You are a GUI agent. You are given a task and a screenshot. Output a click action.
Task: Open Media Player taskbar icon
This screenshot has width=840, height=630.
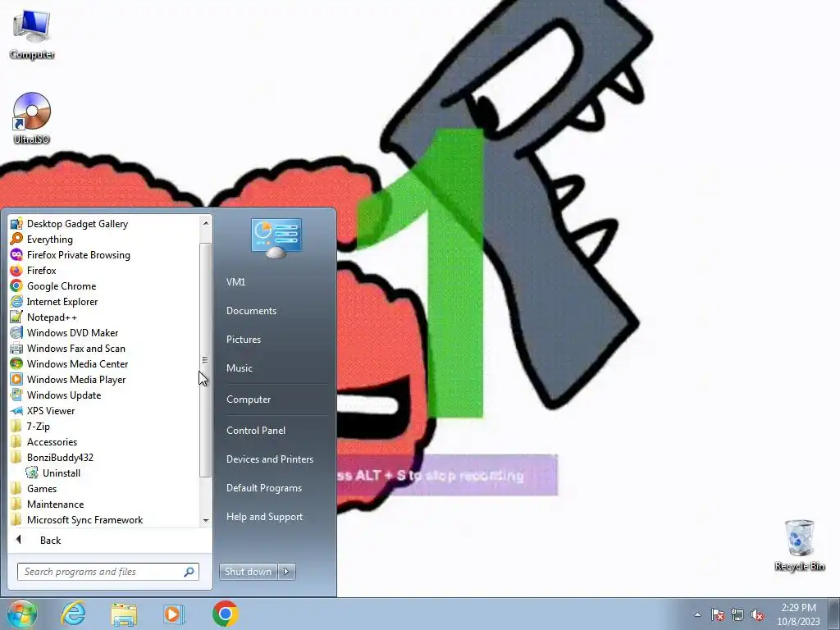pyautogui.click(x=173, y=614)
